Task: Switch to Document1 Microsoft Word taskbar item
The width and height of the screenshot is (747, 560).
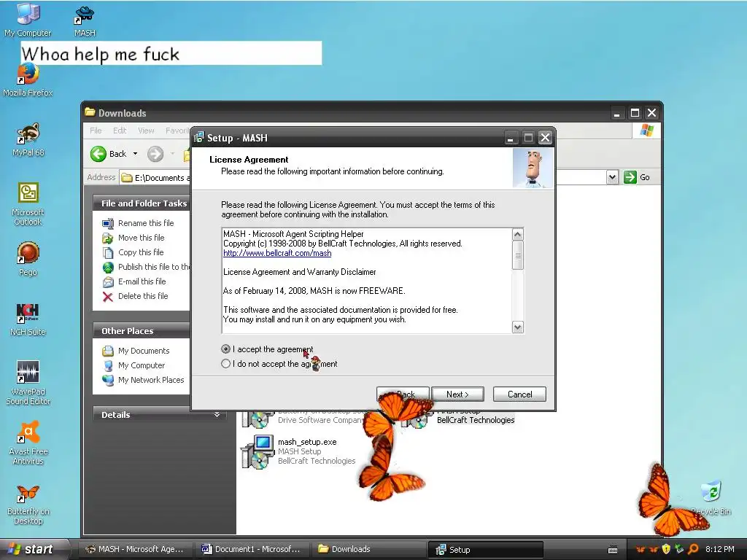Action: tap(252, 549)
